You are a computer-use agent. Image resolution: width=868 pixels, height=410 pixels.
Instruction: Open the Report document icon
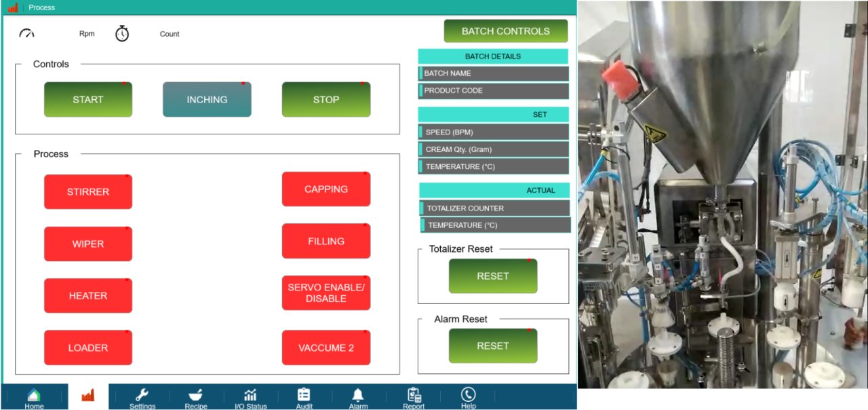413,396
